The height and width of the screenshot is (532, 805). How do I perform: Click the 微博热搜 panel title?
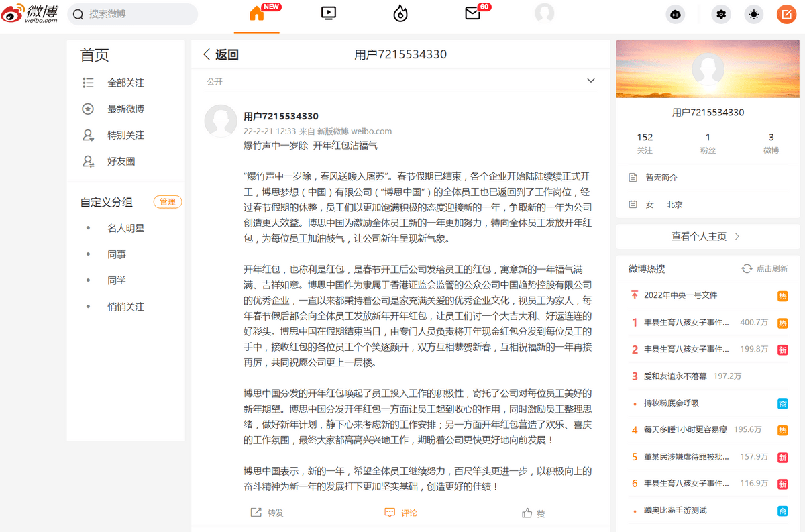tap(647, 268)
